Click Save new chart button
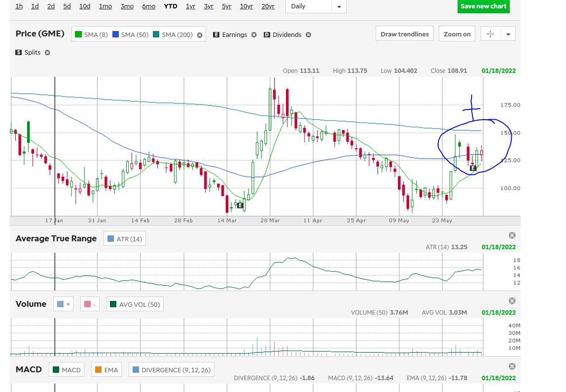 coord(483,6)
